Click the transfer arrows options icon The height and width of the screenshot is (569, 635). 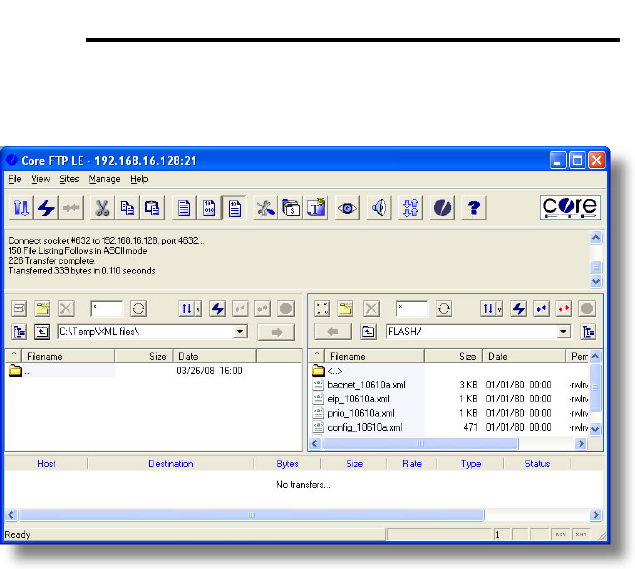[410, 208]
